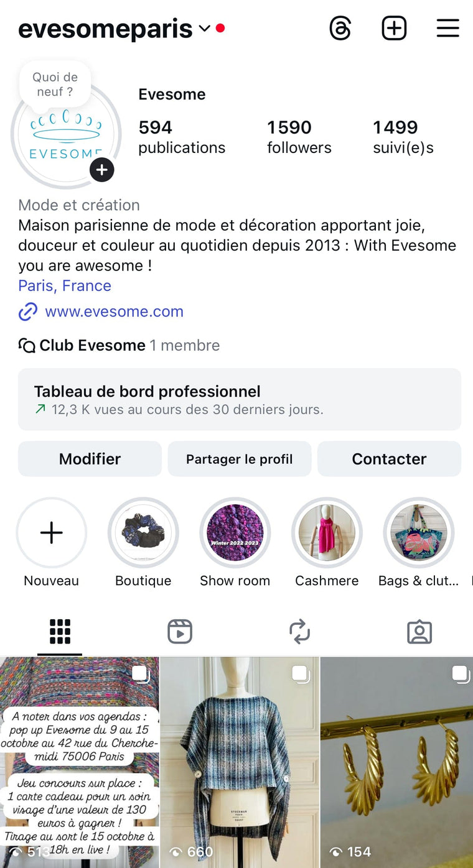
Task: Expand the evesomeparis account switcher chevron
Action: tap(204, 29)
